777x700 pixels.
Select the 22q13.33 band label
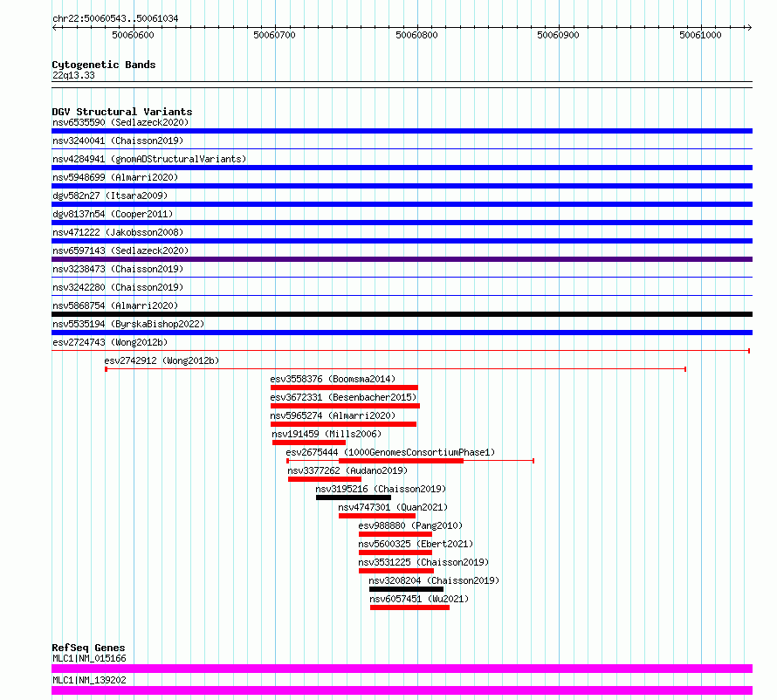coord(73,75)
